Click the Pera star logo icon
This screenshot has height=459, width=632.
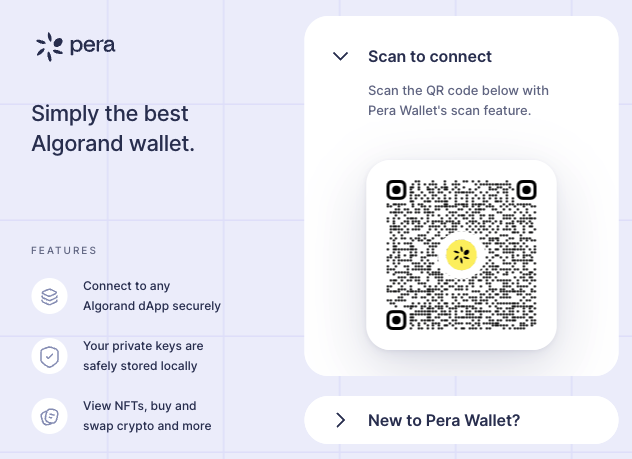[48, 46]
